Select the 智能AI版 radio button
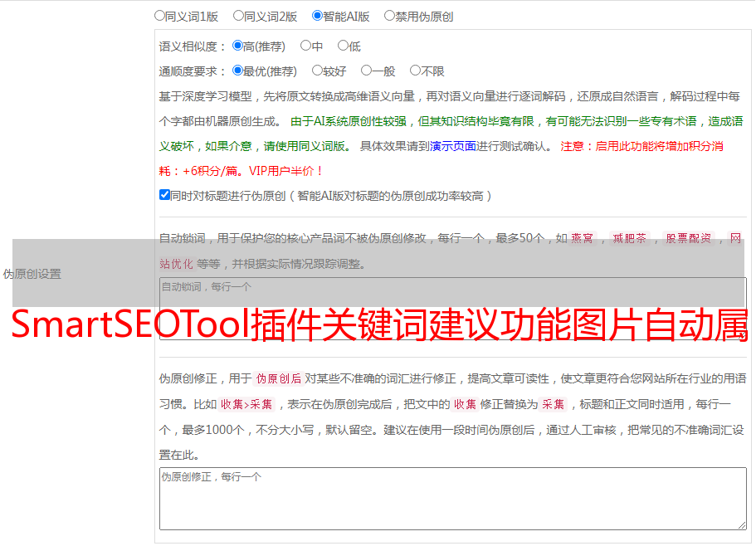Viewport: 756px width, 546px height. pyautogui.click(x=317, y=15)
